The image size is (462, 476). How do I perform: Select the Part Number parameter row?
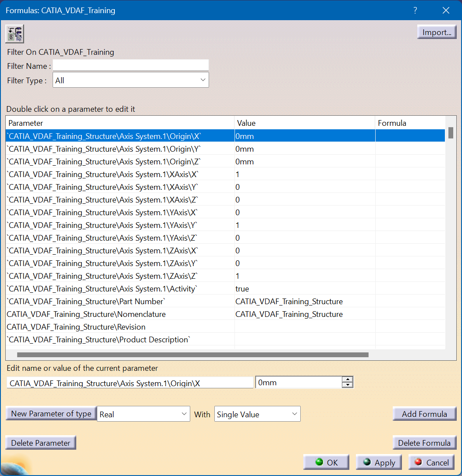(225, 302)
